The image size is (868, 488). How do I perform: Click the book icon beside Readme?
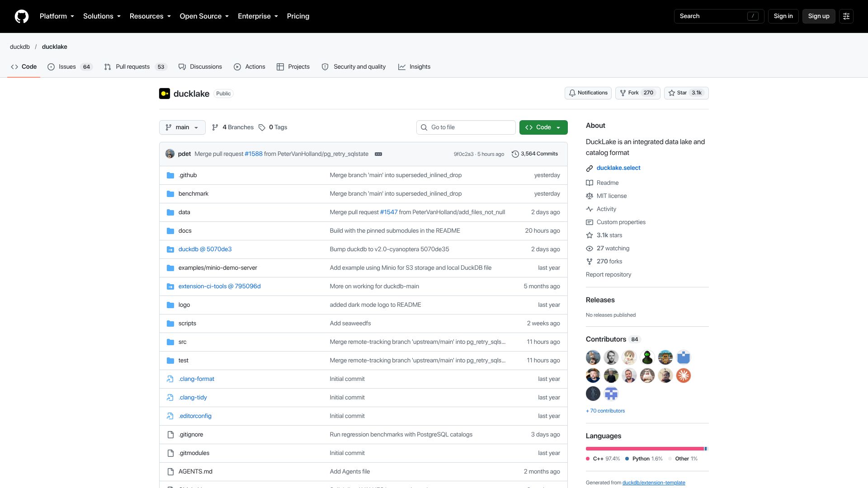click(590, 183)
